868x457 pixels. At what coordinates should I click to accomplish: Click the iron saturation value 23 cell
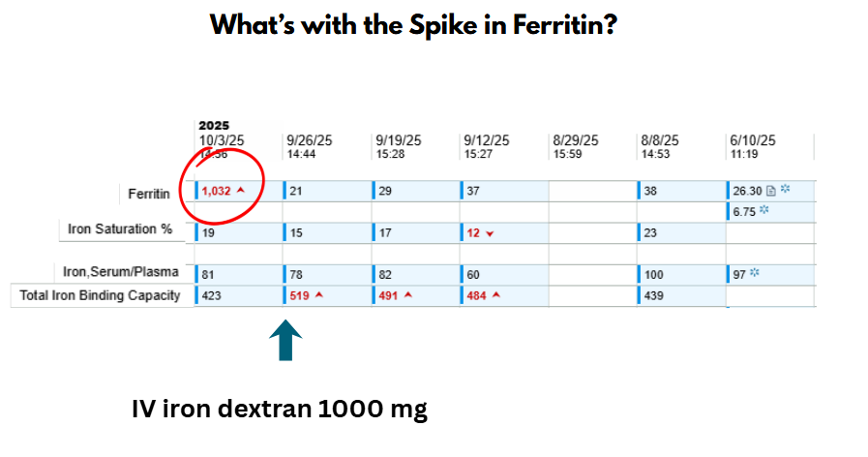coord(650,232)
